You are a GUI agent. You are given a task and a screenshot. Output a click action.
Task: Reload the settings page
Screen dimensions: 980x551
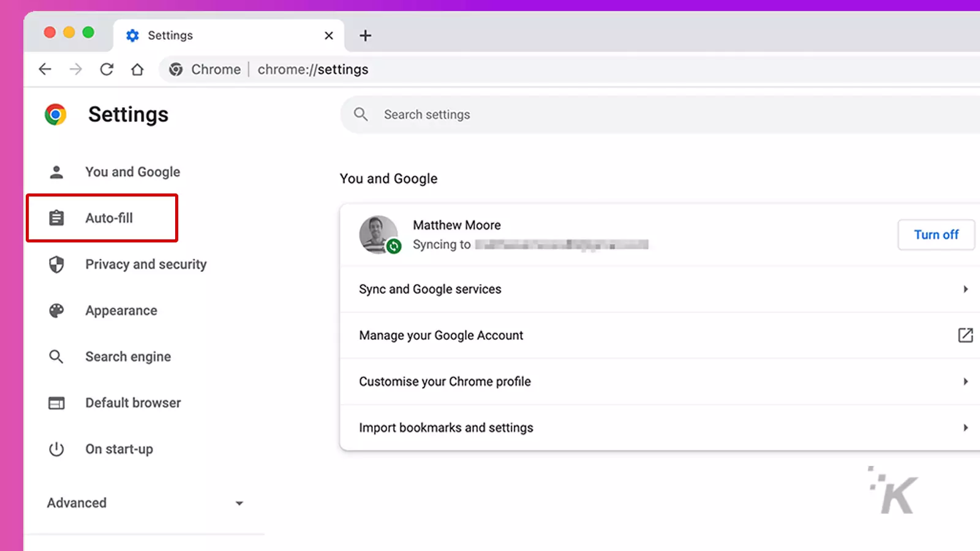(x=107, y=69)
